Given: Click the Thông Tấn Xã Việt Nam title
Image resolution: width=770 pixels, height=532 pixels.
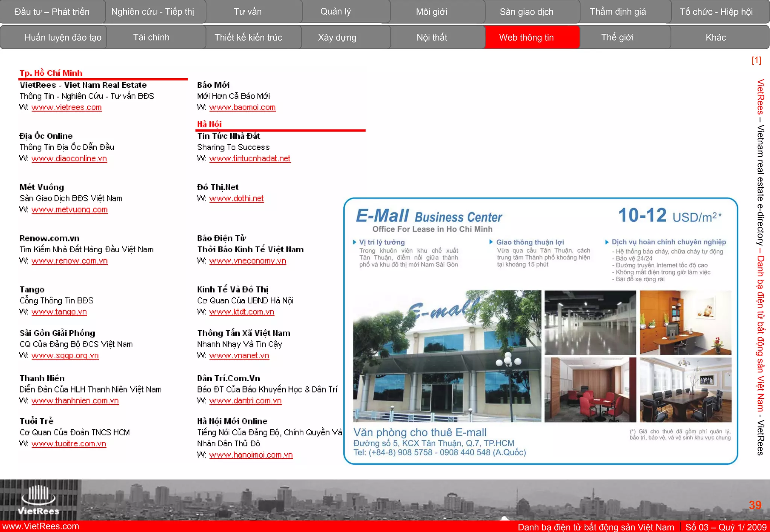Looking at the screenshot, I should (x=244, y=333).
